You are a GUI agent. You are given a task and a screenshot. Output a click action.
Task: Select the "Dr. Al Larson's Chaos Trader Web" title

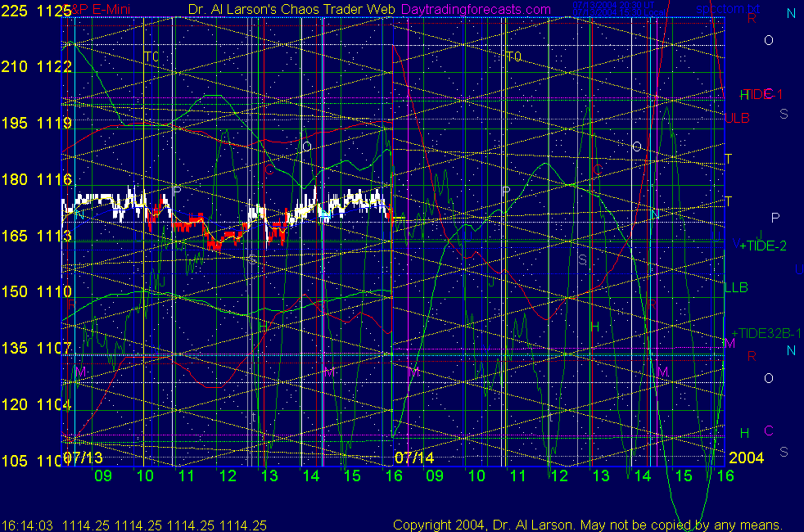coord(291,9)
